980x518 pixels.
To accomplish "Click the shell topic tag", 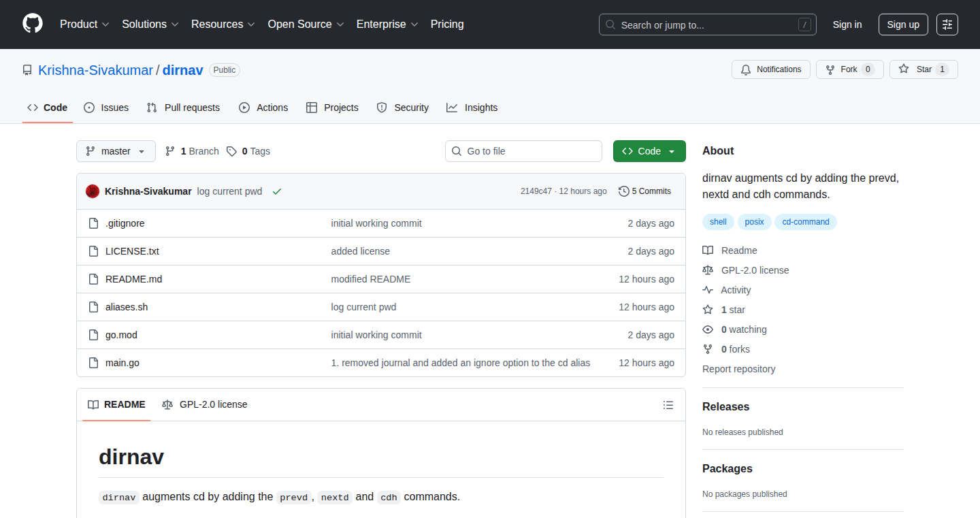I will (x=718, y=222).
